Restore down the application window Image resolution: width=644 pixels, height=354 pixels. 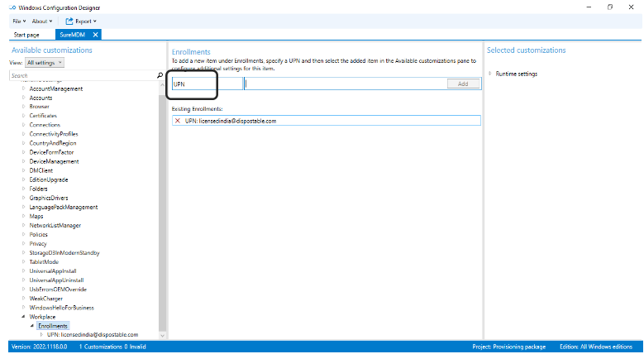click(x=610, y=7)
